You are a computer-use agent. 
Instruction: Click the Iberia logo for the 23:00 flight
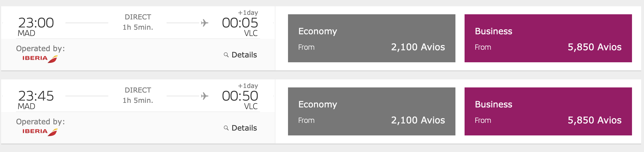(x=40, y=59)
